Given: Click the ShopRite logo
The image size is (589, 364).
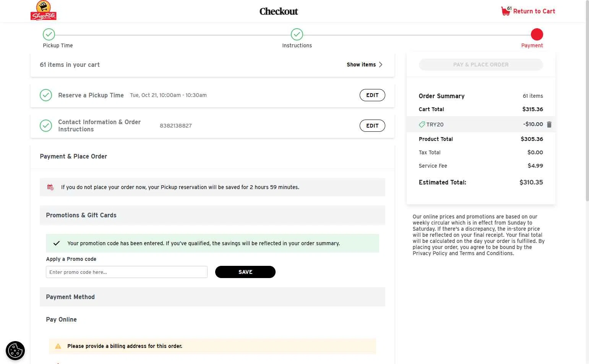Looking at the screenshot, I should tap(44, 11).
